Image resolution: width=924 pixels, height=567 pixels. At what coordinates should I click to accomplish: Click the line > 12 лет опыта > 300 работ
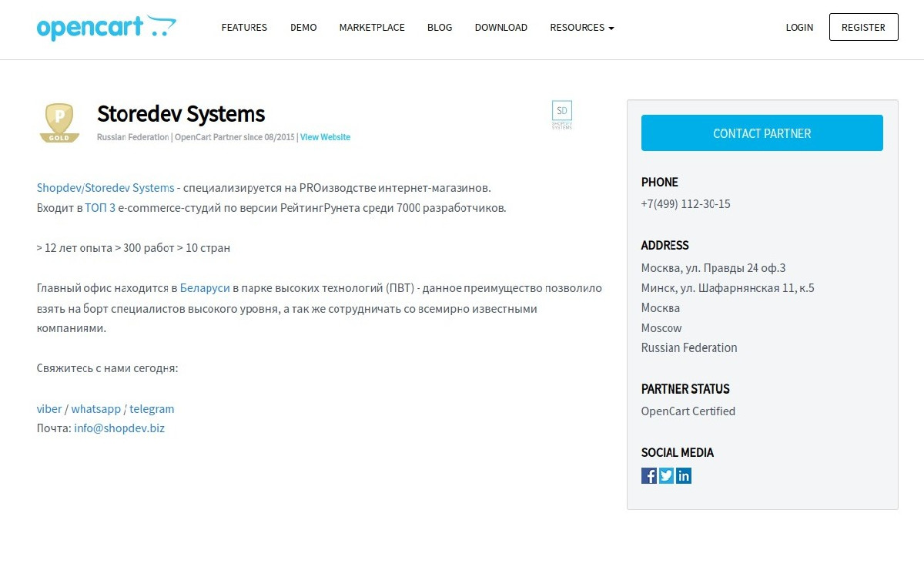105,248
